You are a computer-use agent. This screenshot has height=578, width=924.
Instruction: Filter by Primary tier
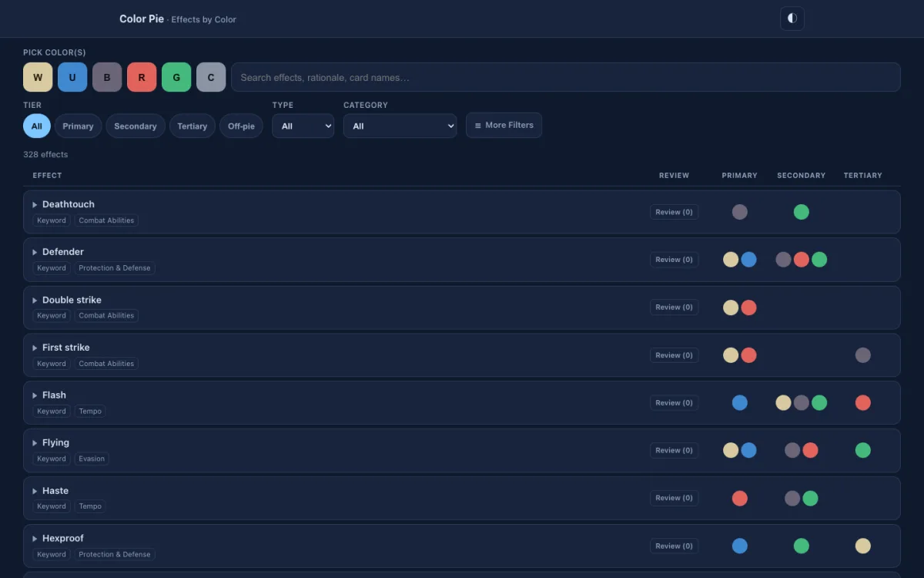(x=78, y=126)
